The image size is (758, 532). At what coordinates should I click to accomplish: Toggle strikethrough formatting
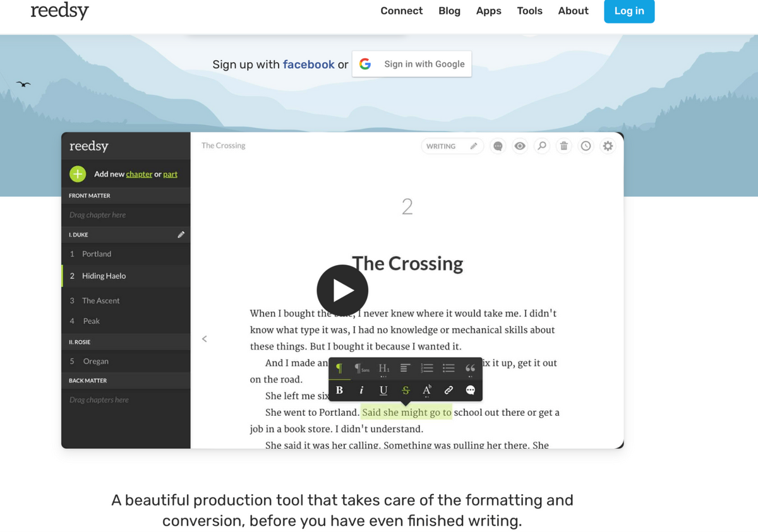point(405,390)
